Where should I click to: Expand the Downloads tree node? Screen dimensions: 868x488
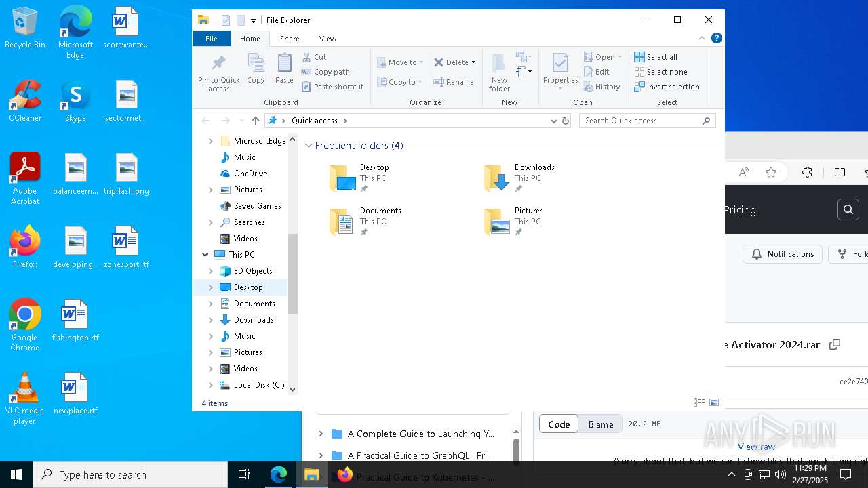[x=210, y=320]
